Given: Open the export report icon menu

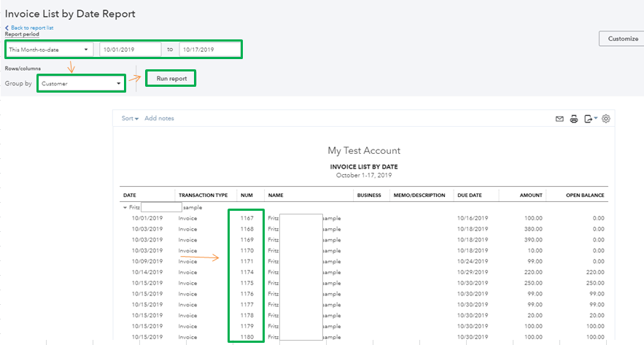Looking at the screenshot, I should 591,119.
